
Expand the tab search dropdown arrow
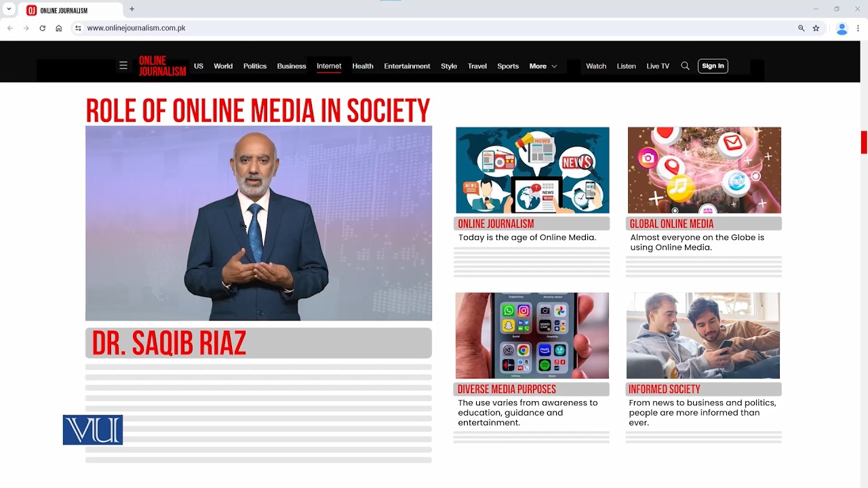(x=9, y=9)
